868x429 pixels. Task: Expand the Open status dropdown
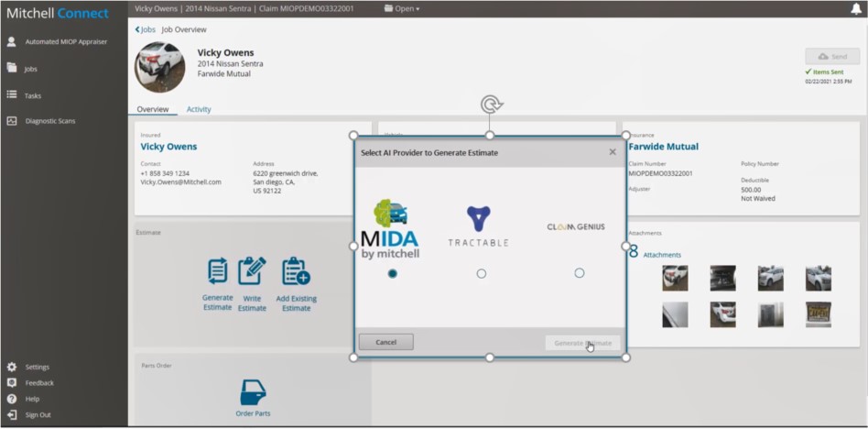402,9
